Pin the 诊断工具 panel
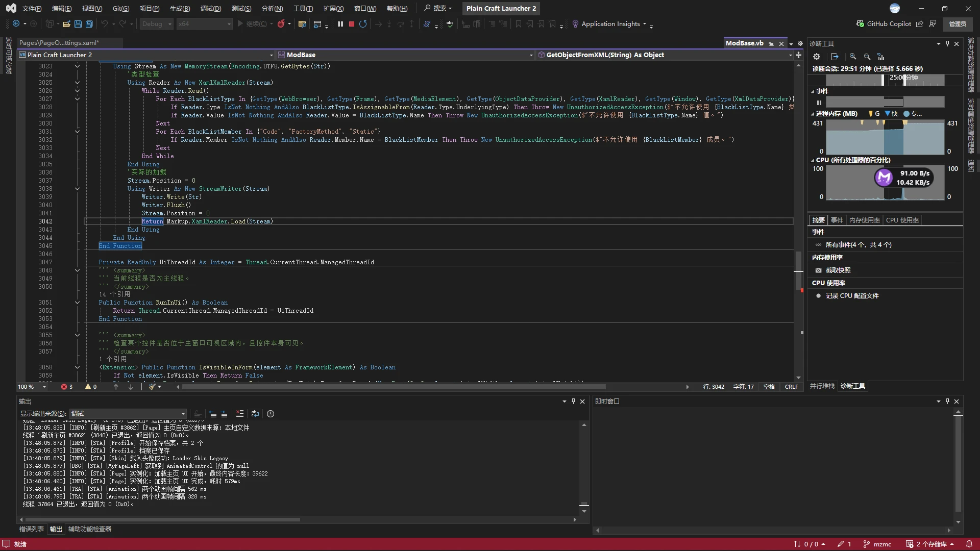 tap(947, 44)
